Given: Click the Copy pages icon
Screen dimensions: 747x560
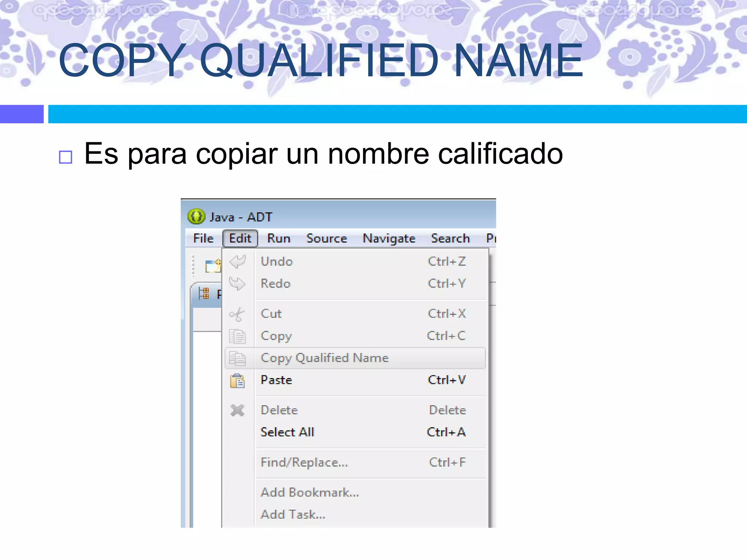Looking at the screenshot, I should tap(237, 336).
